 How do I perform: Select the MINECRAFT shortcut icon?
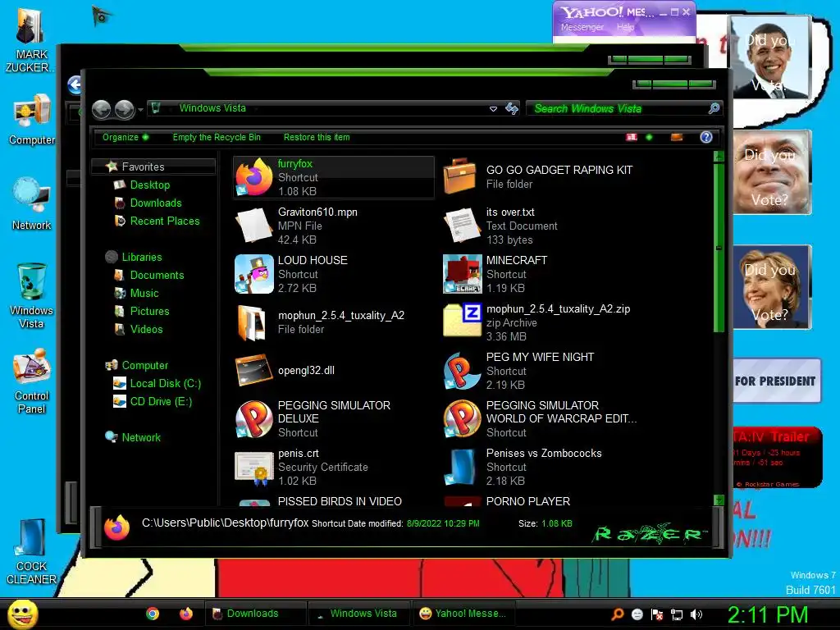click(x=463, y=274)
